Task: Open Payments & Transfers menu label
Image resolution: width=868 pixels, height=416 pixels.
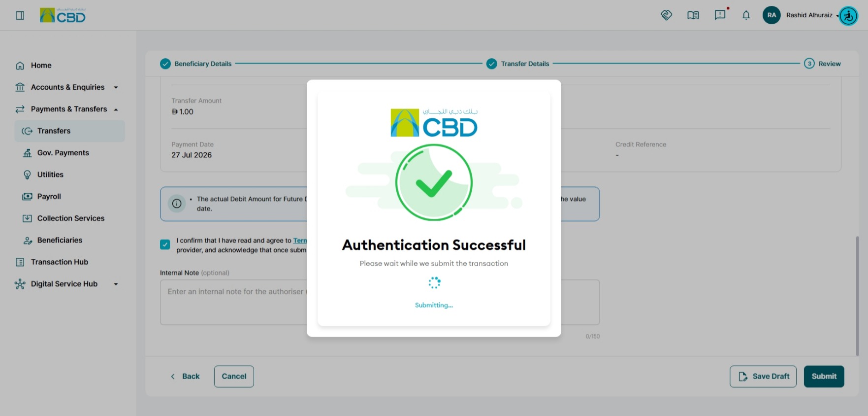Action: click(x=69, y=109)
